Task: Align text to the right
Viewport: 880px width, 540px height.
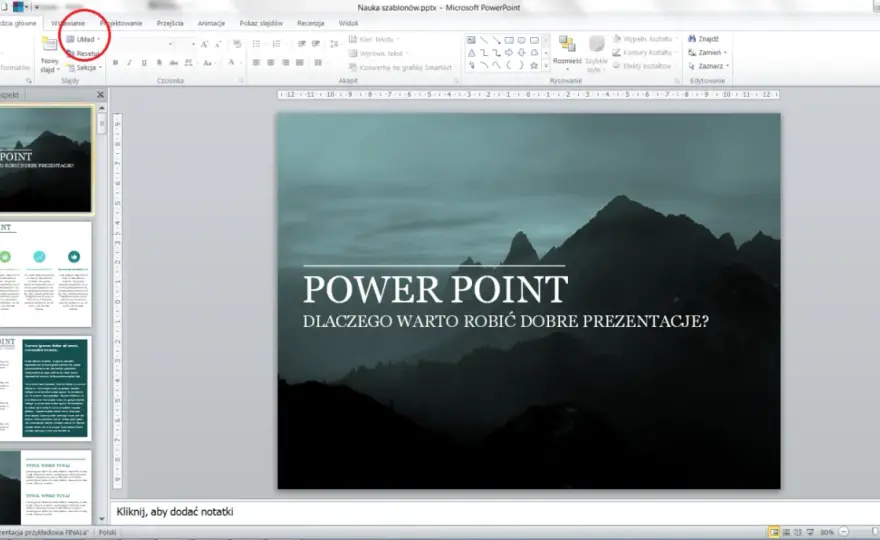Action: tap(286, 63)
